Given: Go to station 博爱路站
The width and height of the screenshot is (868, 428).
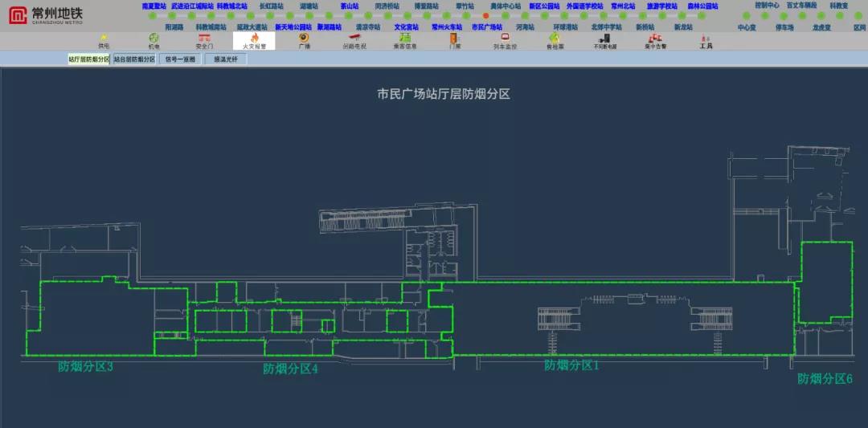Looking at the screenshot, I should point(426,6).
